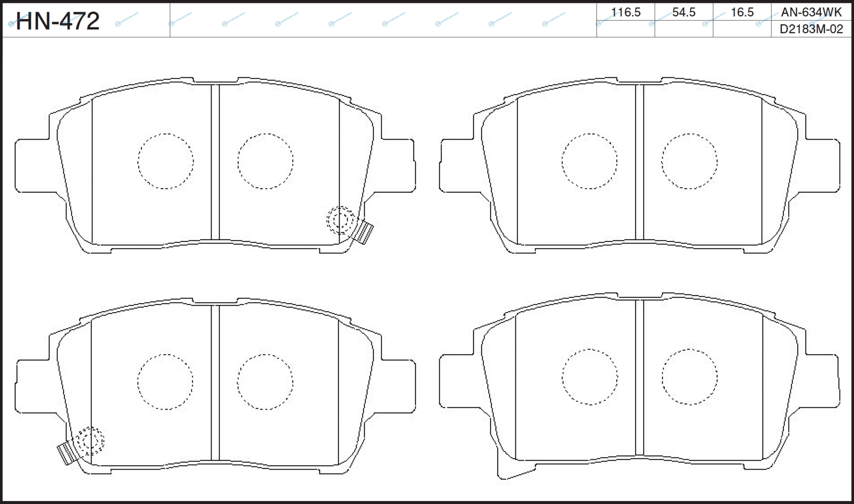
Task: Click right dashed circle of bottom-left pad
Action: click(265, 382)
